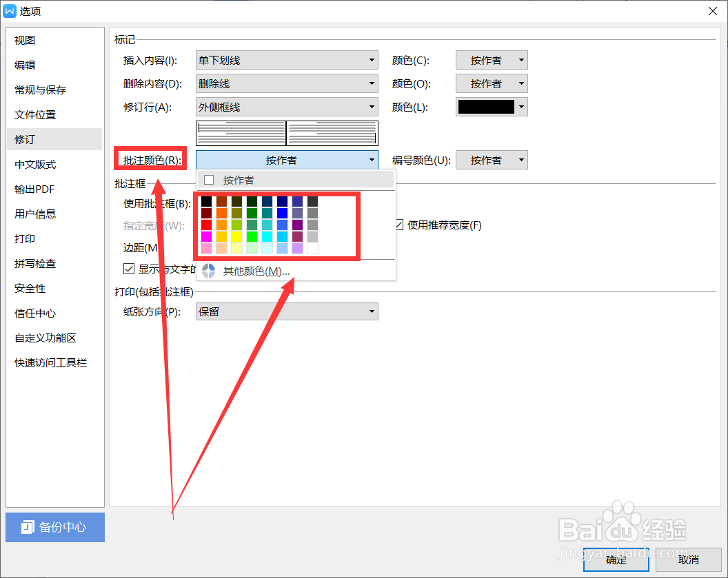This screenshot has height=578, width=728.
Task: Click the right revision-line preview thumbnail
Action: (332, 133)
